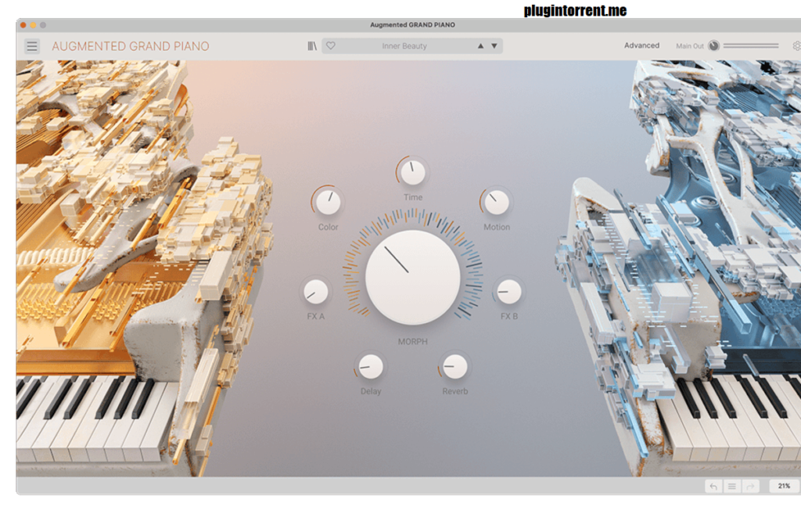
Task: Click the redo arrow icon
Action: (750, 486)
